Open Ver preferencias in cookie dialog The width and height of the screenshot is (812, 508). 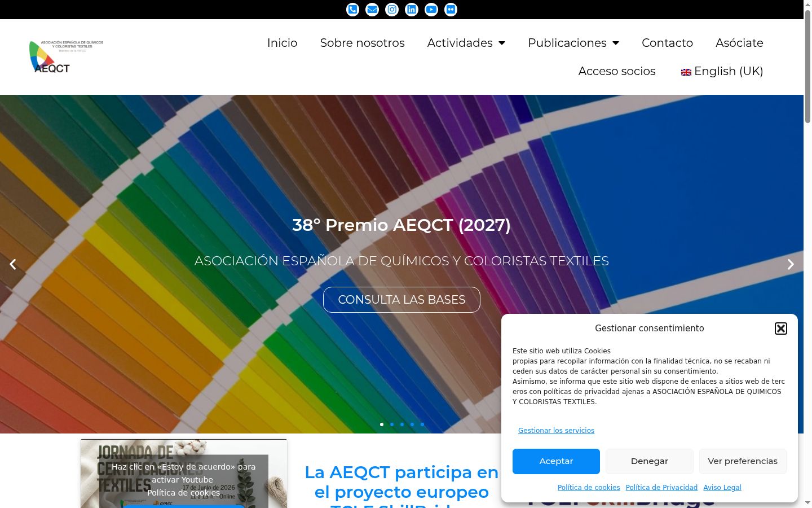point(743,461)
